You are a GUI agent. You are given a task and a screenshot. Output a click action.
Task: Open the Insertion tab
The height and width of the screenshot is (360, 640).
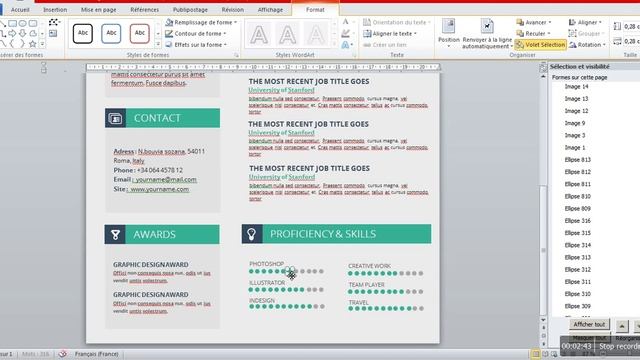coord(55,9)
